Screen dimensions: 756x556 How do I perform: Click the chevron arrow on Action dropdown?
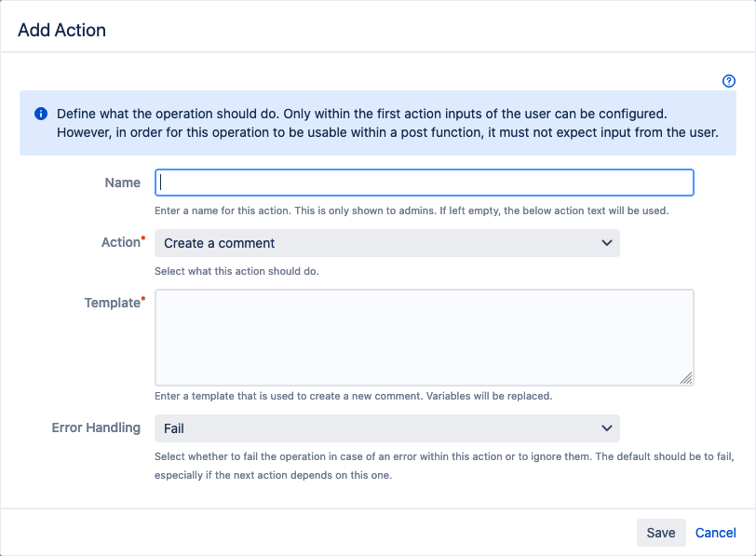coord(607,243)
